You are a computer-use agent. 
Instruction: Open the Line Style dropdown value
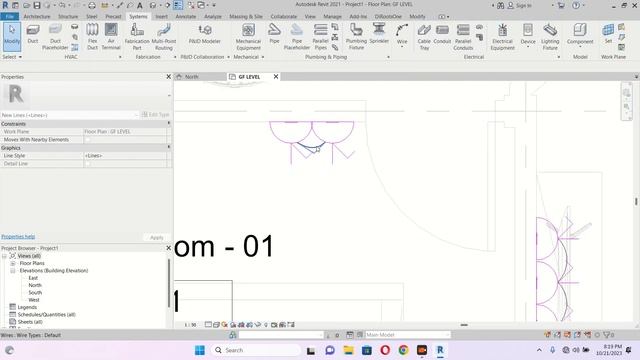pyautogui.click(x=125, y=156)
